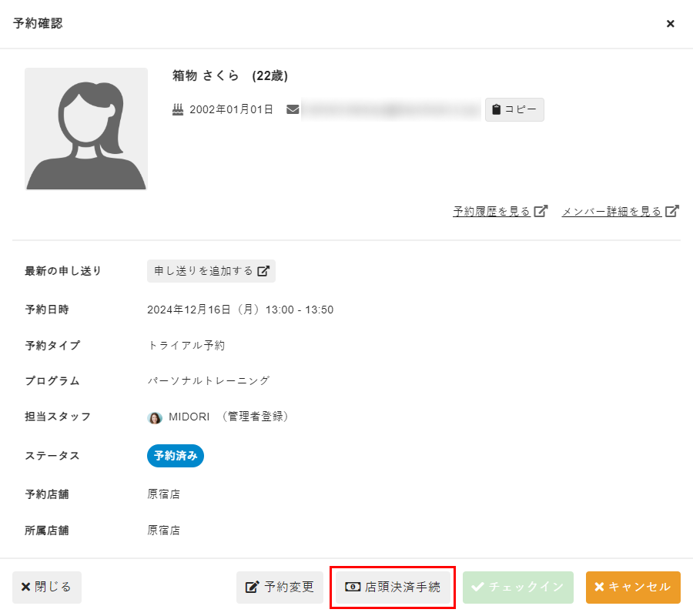Close the 予約確認 dialog with the top X
Viewport: 693px width, 616px height.
(670, 24)
